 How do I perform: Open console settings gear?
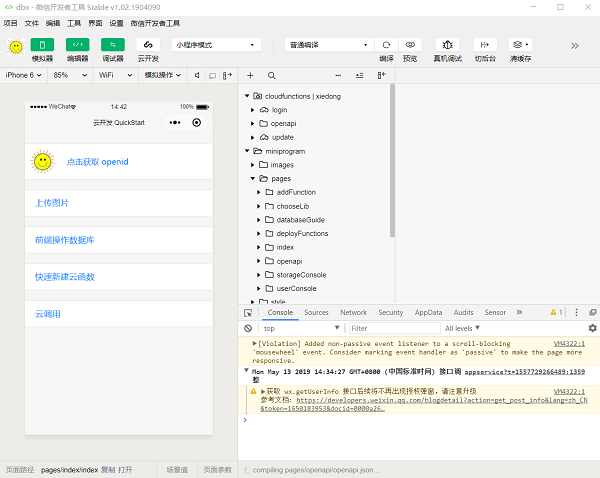(592, 328)
